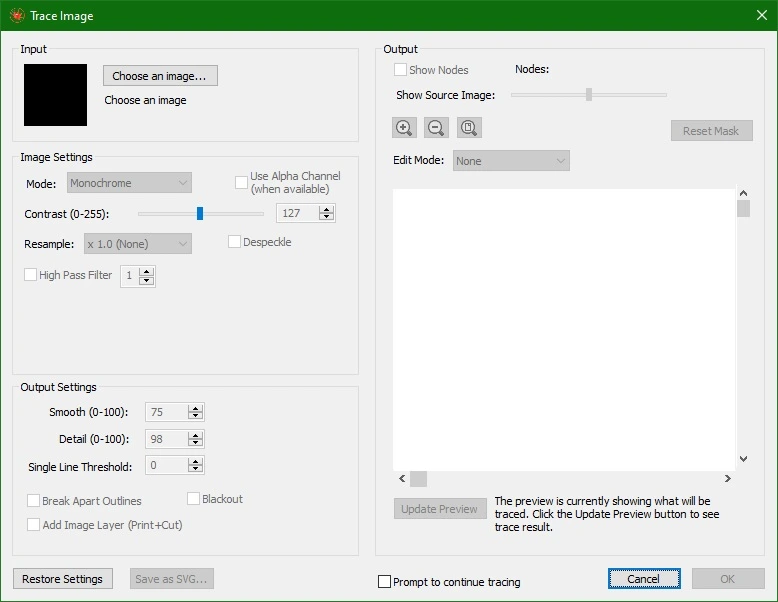Click the zoom to fit icon
Image resolution: width=778 pixels, height=602 pixels.
coord(469,128)
